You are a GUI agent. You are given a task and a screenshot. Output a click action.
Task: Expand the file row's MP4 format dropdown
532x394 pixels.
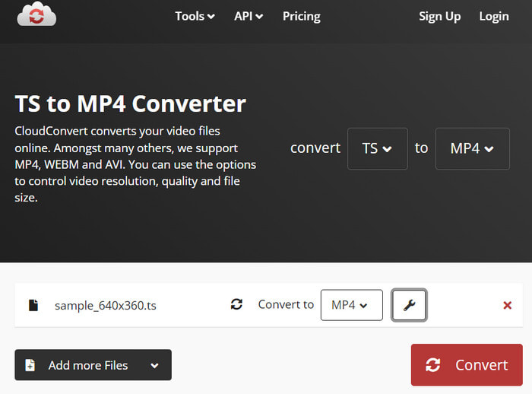(x=351, y=305)
